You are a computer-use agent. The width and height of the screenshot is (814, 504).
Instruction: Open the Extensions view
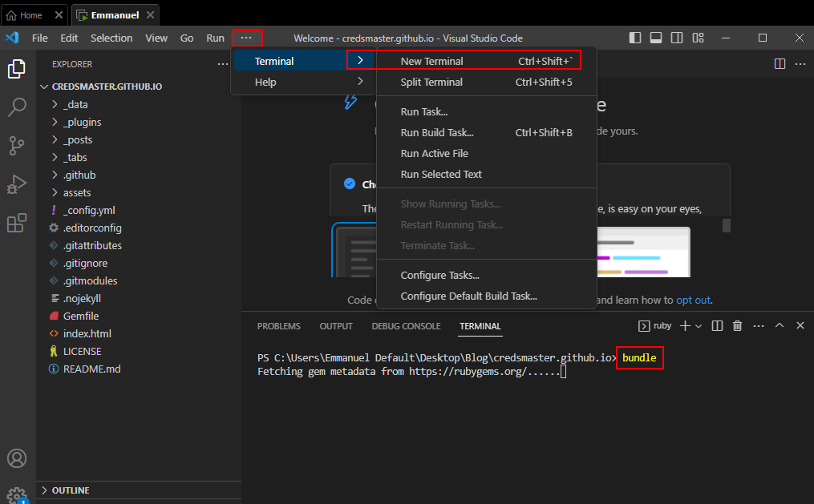coord(17,223)
